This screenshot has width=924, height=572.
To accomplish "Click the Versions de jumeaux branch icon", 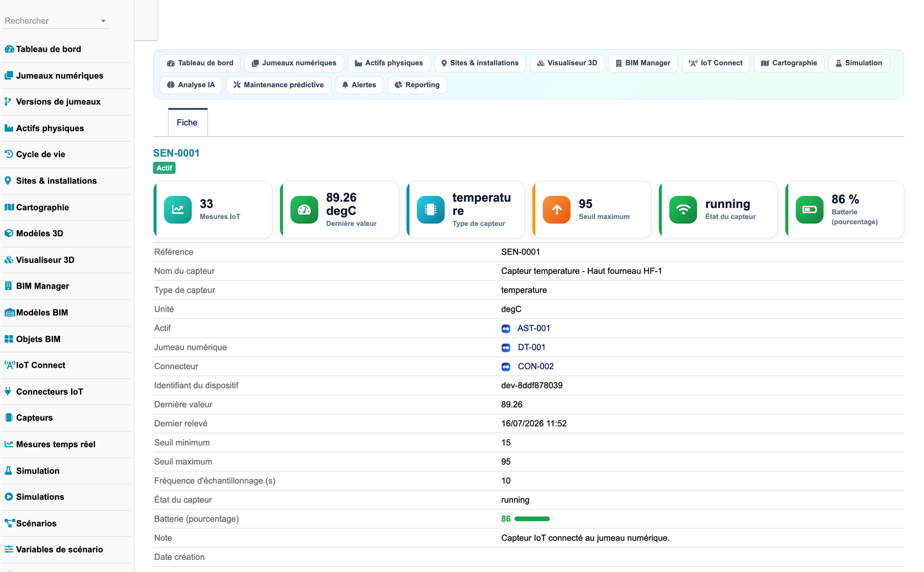I will point(8,102).
